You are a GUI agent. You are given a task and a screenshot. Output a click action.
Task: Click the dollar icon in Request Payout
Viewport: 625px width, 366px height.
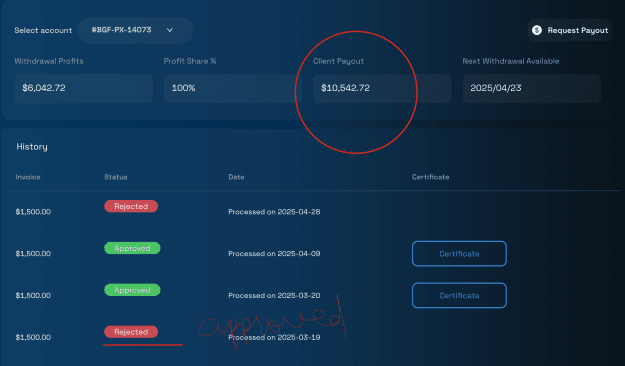click(537, 30)
